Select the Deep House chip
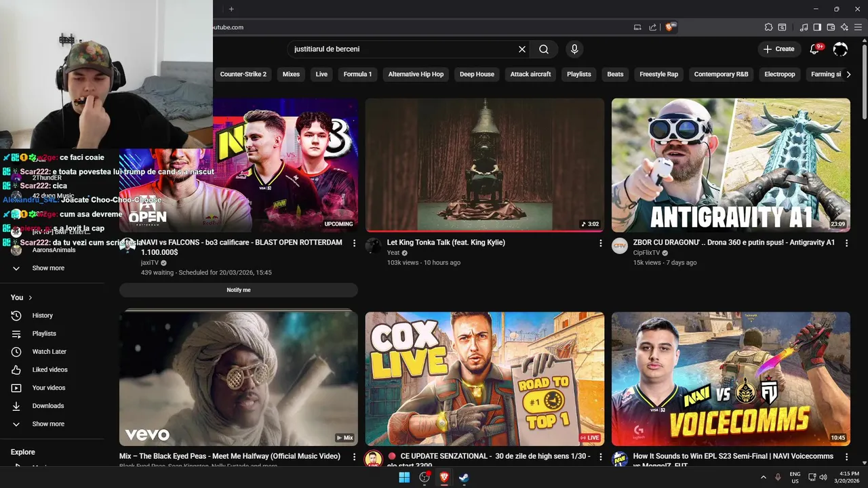This screenshot has width=868, height=488. [477, 74]
